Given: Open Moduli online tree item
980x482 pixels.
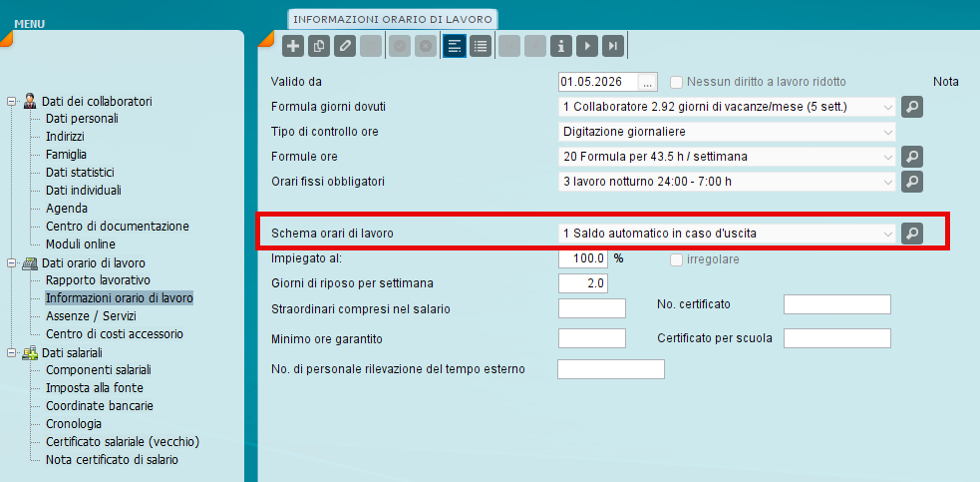Looking at the screenshot, I should tap(81, 244).
